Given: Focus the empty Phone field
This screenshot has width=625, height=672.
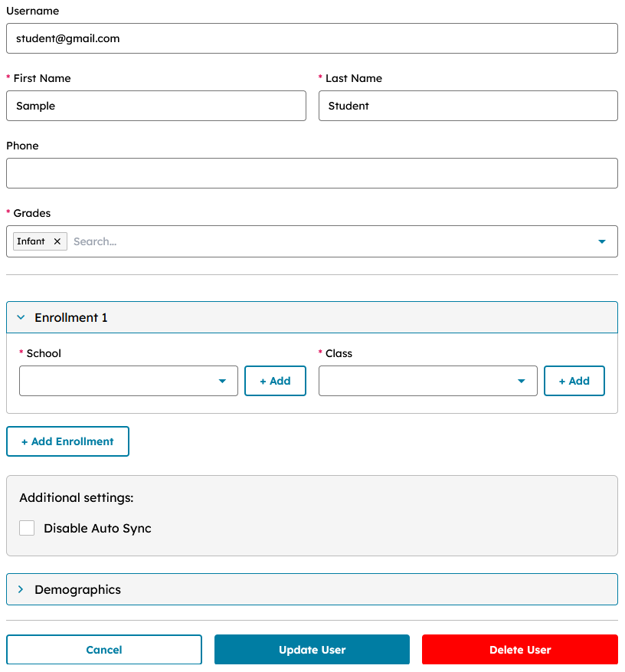Looking at the screenshot, I should pos(312,173).
